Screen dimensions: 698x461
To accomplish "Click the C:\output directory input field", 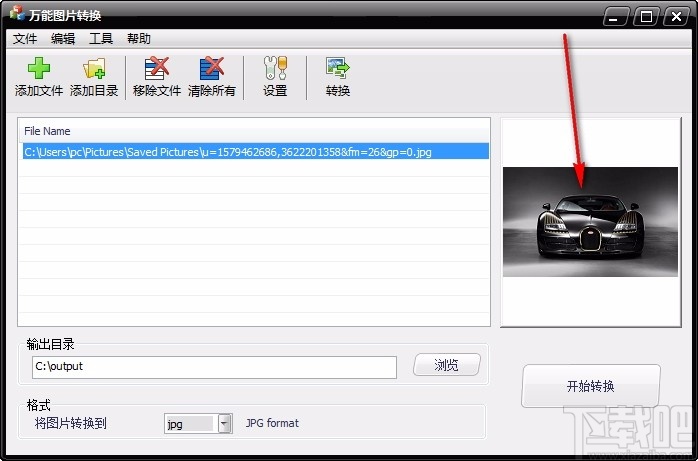I will 214,367.
